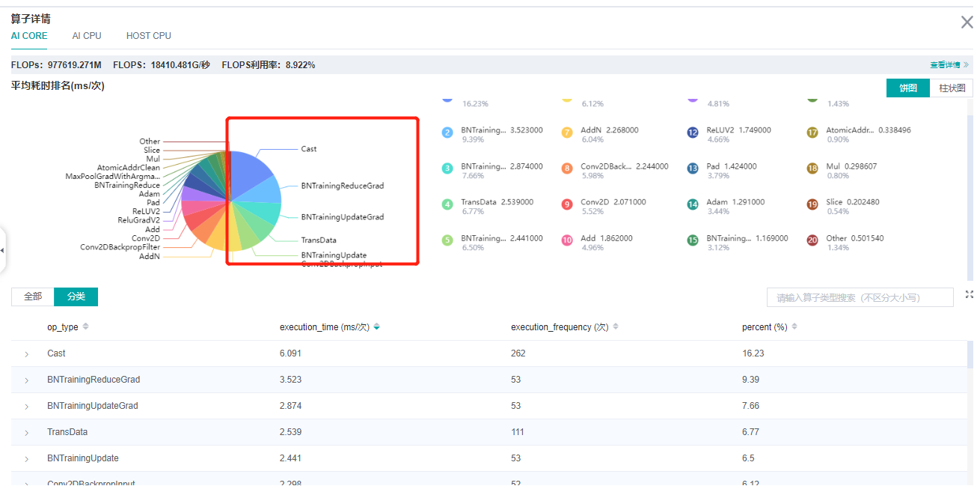980x489 pixels.
Task: Switch chart to 柱状图 view
Action: (951, 88)
